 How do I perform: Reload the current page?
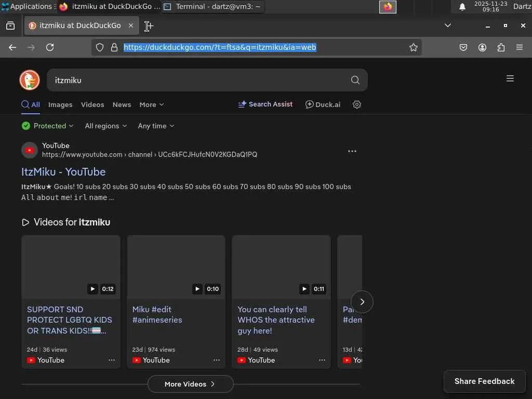point(50,47)
